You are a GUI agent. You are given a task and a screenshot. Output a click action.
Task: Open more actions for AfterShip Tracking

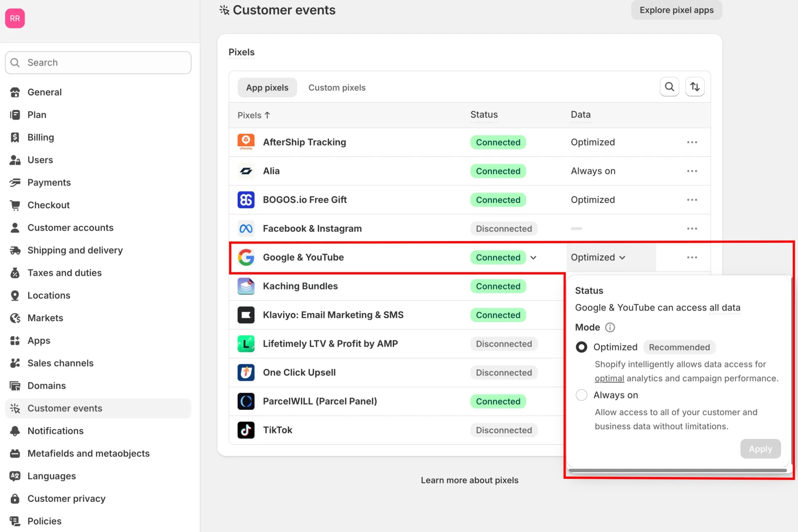pos(692,142)
